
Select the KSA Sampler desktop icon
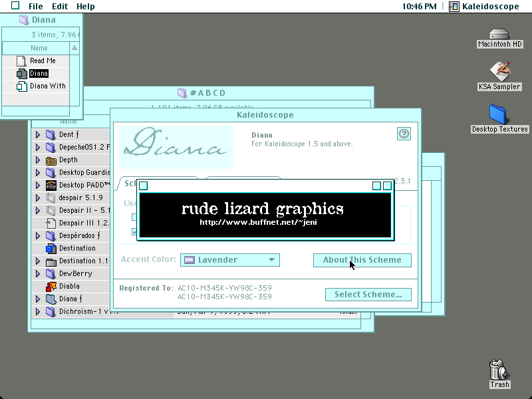[500, 72]
